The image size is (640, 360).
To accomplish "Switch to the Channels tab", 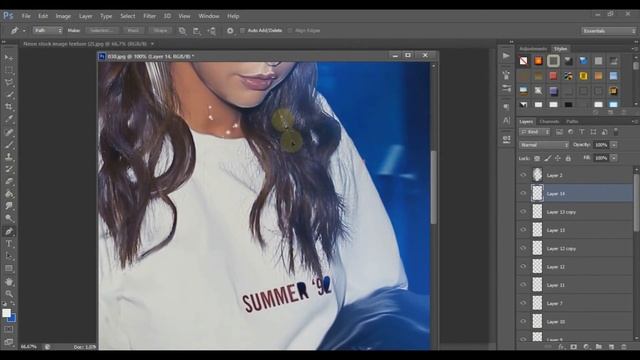I will 549,122.
